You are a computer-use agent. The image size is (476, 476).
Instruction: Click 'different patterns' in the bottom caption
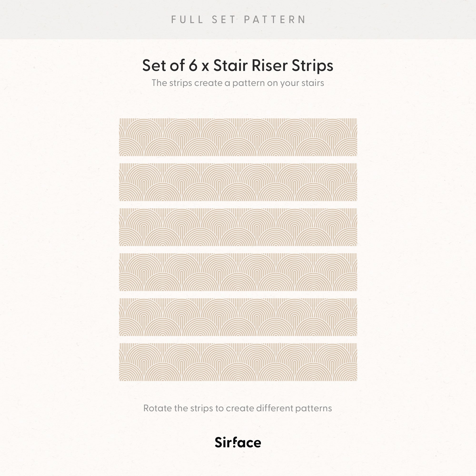[x=294, y=408]
